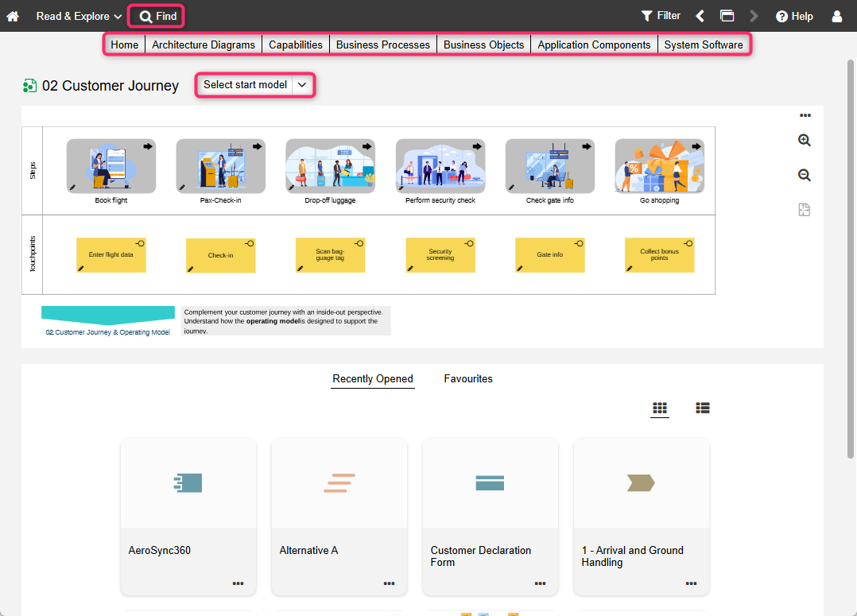This screenshot has width=857, height=616.
Task: Zoom in on the diagram
Action: tap(805, 140)
